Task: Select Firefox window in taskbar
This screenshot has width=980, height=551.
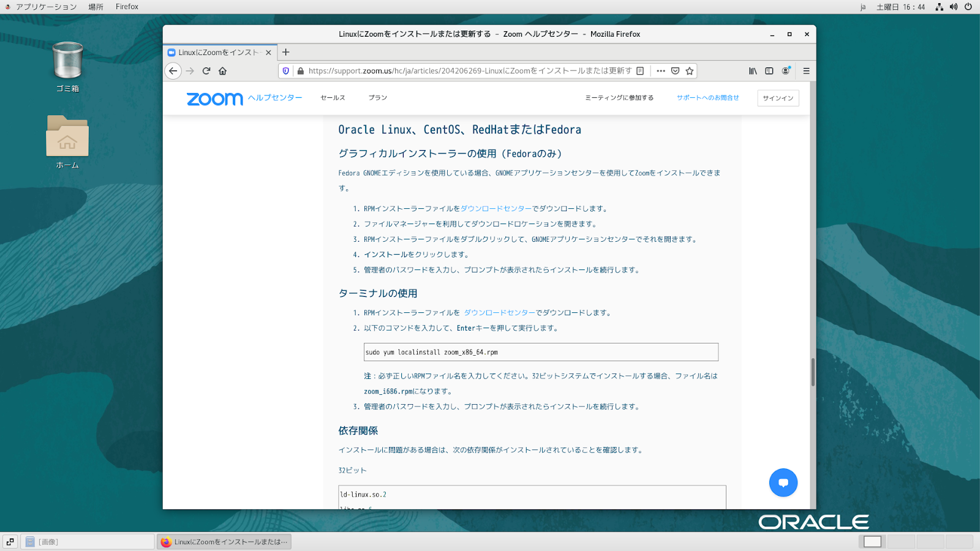Action: click(x=224, y=542)
